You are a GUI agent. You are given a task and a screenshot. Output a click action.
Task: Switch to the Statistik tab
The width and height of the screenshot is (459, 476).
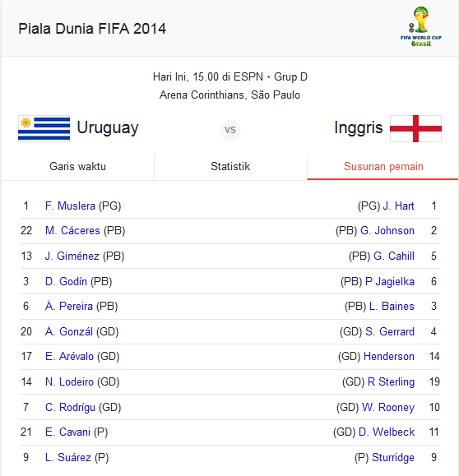(230, 167)
